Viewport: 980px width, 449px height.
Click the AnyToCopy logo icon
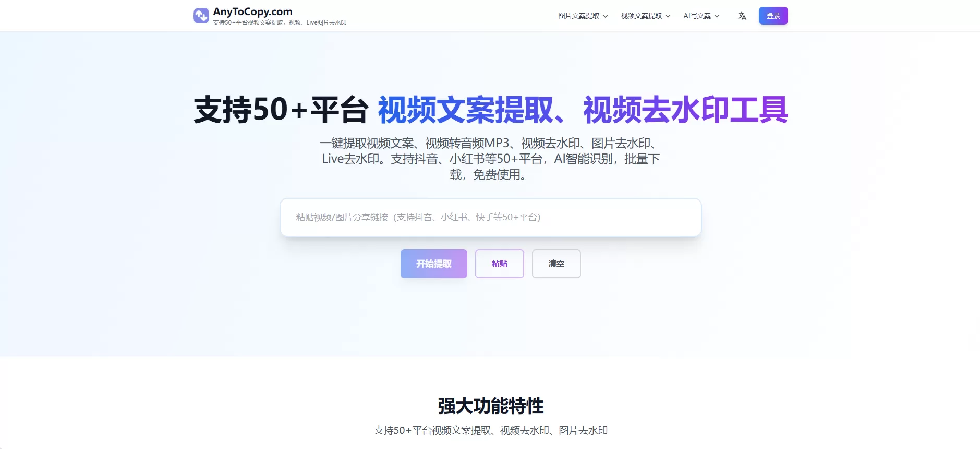pos(201,16)
